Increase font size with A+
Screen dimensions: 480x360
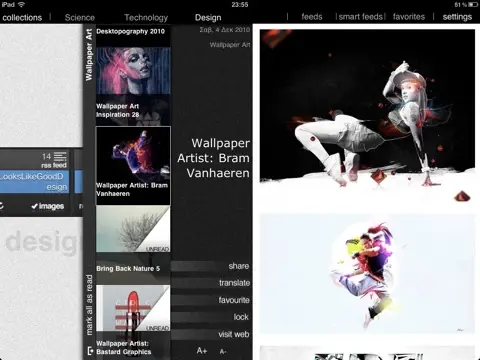click(x=202, y=351)
